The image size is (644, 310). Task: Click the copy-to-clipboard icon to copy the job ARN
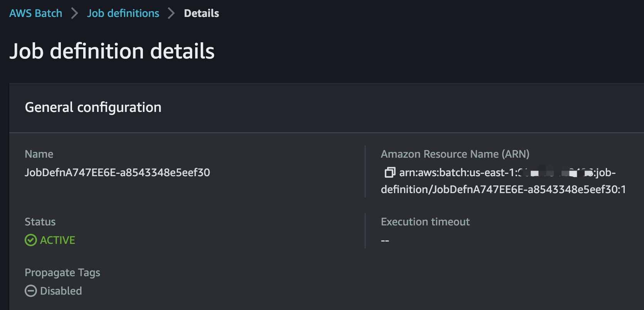point(389,173)
